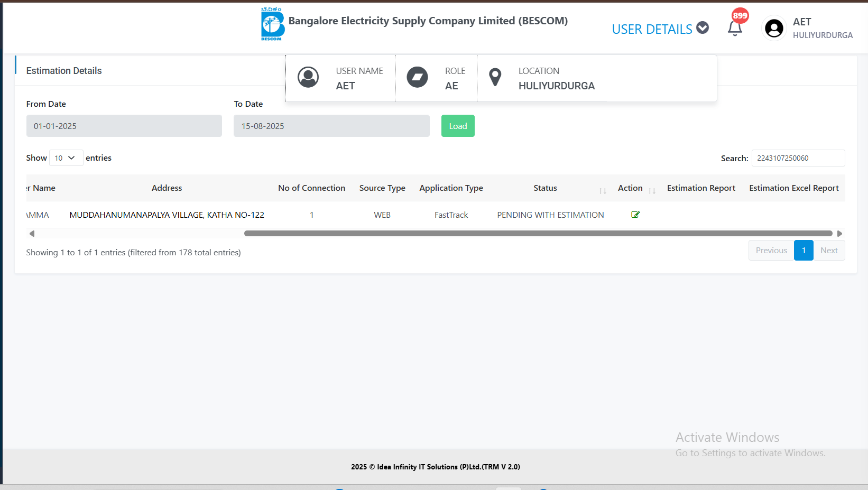Click the AET profile avatar icon
The image size is (868, 490).
(x=774, y=29)
